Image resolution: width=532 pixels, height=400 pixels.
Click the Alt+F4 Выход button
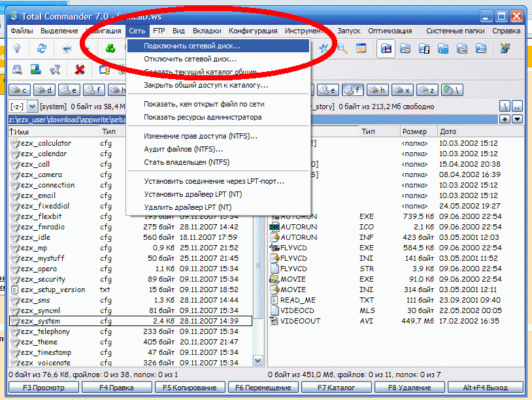(485, 388)
